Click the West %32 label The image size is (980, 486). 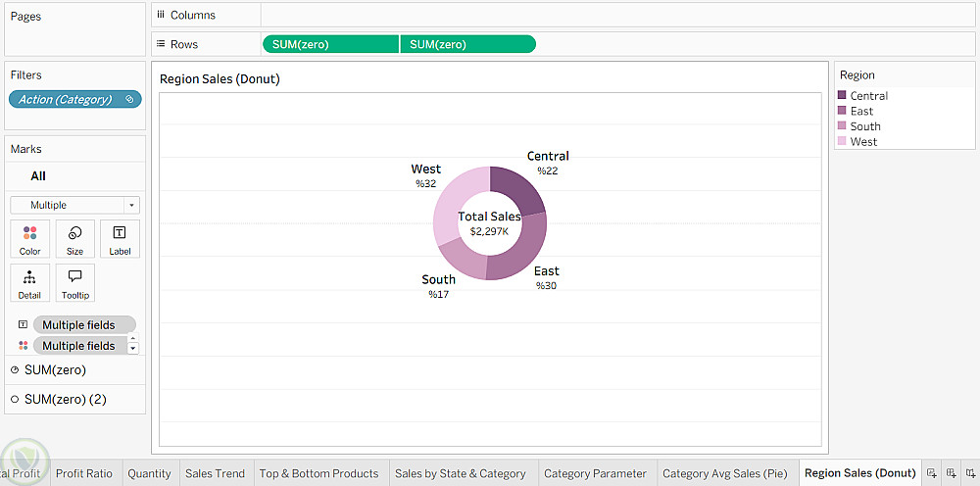click(425, 175)
